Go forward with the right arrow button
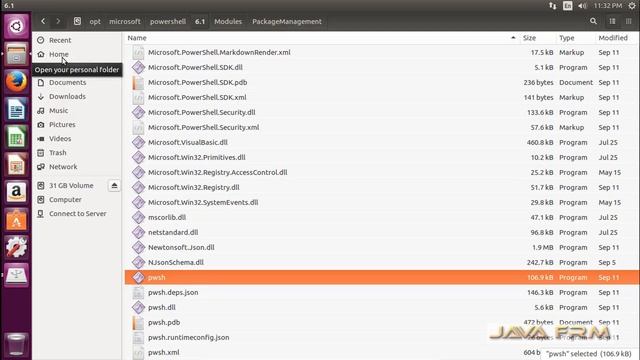Image resolution: width=640 pixels, height=360 pixels. pos(58,21)
